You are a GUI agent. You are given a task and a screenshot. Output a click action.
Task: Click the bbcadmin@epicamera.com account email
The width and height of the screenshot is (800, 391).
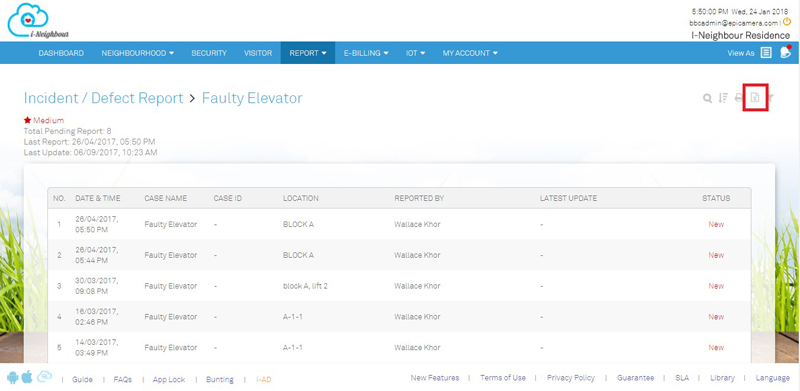pos(734,23)
